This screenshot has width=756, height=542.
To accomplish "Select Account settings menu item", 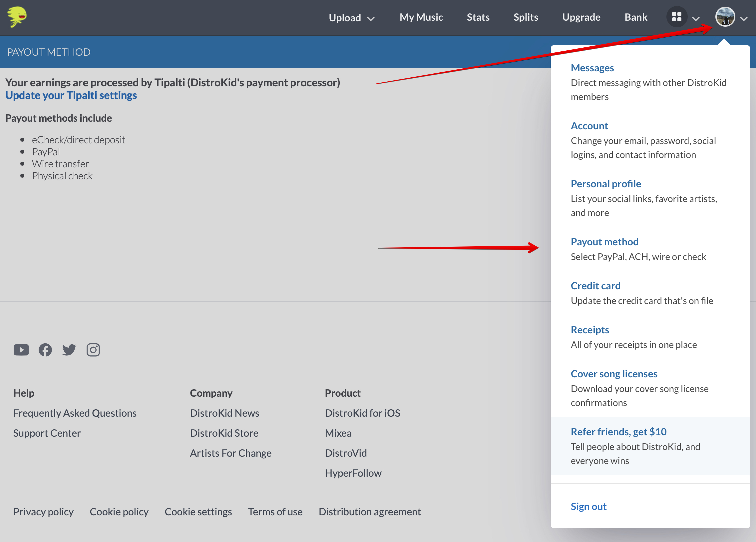I will tap(589, 126).
